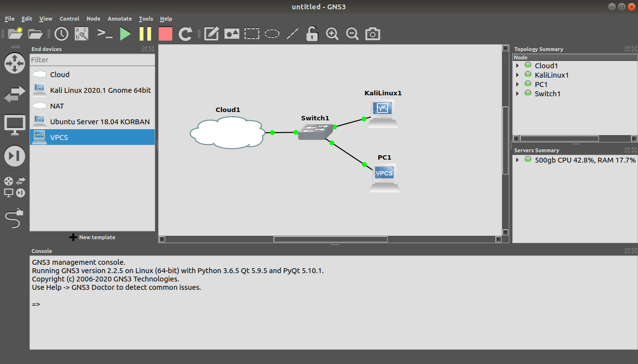638x364 pixels.
Task: Toggle the lock items padlock icon
Action: (x=312, y=34)
